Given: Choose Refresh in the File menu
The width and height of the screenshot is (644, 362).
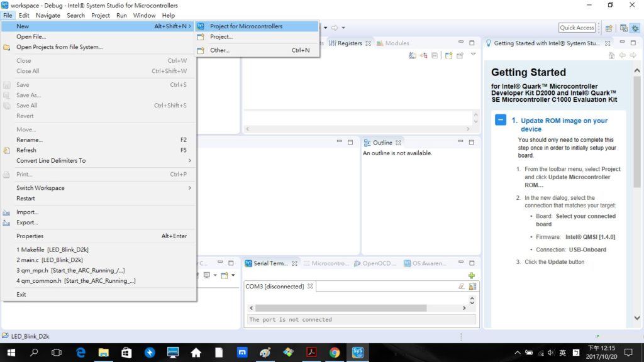Looking at the screenshot, I should point(99,150).
